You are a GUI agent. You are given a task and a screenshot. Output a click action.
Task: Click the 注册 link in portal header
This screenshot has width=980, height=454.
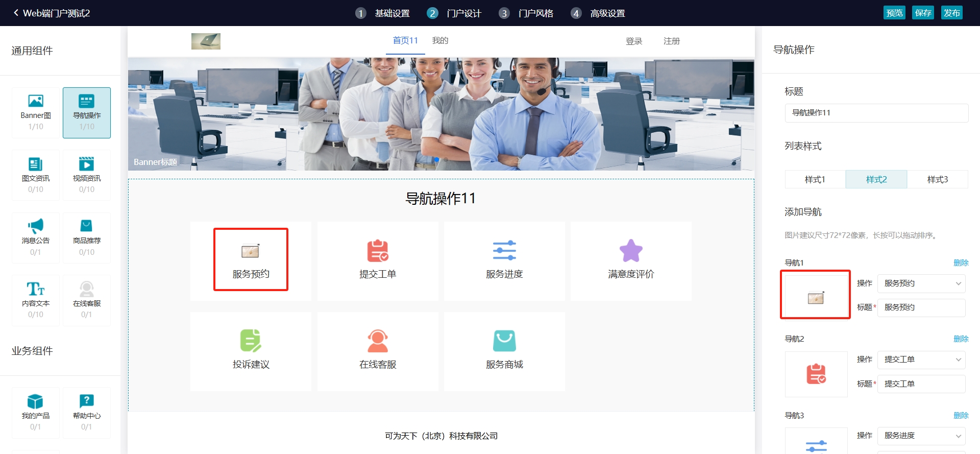tap(672, 41)
